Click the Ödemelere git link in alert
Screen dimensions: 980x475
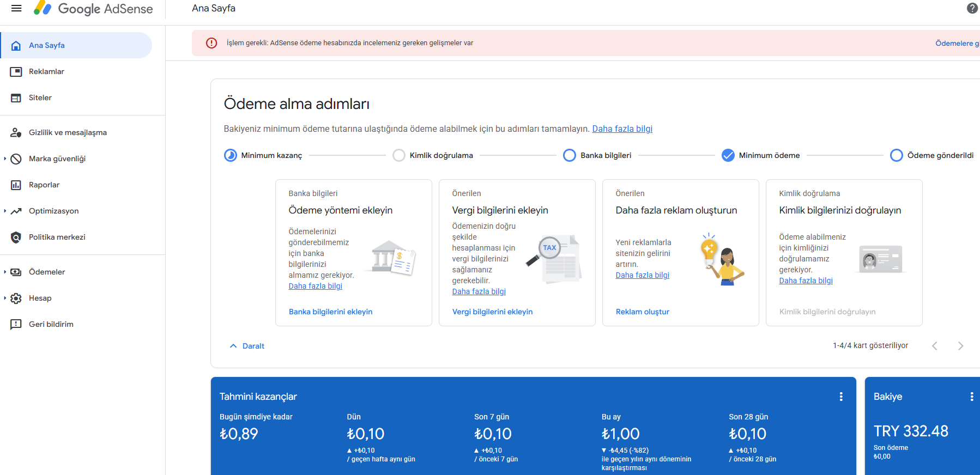click(x=957, y=44)
